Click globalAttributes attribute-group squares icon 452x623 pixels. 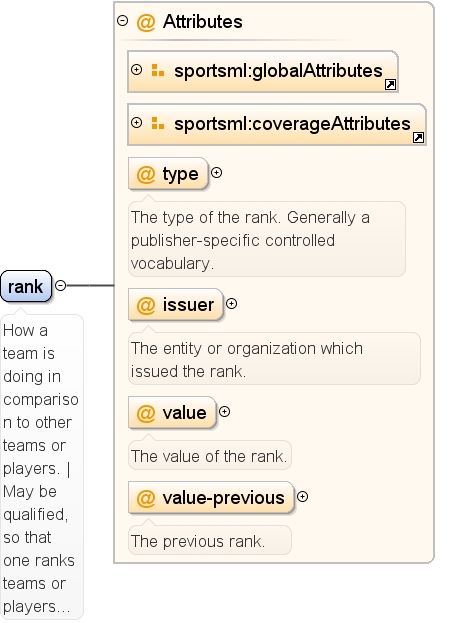pos(158,71)
